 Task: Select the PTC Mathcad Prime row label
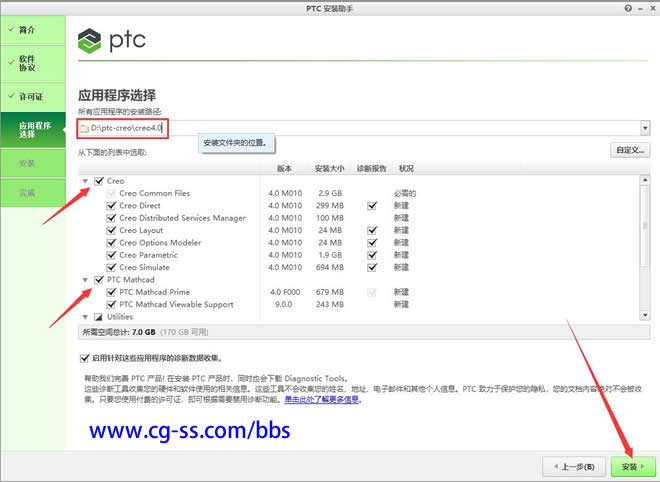(154, 292)
